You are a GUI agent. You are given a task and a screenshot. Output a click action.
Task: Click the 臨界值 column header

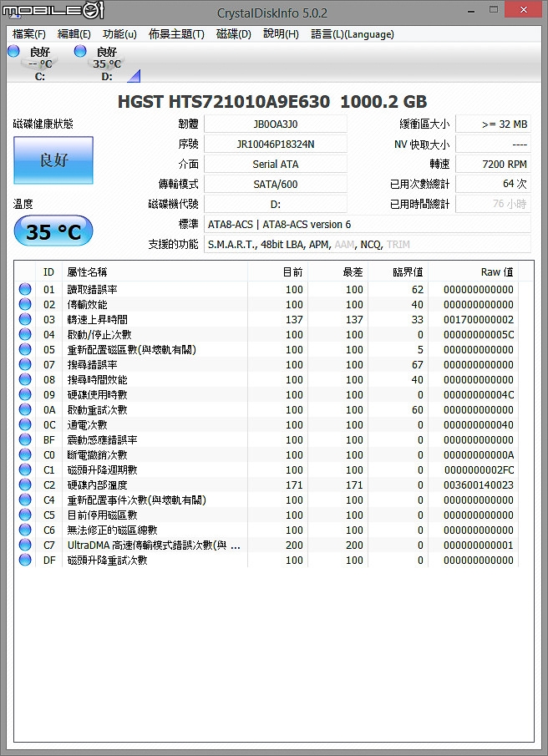pos(398,272)
